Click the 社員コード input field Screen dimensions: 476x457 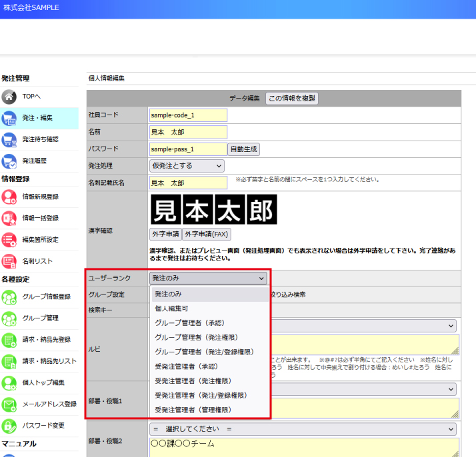pyautogui.click(x=188, y=115)
